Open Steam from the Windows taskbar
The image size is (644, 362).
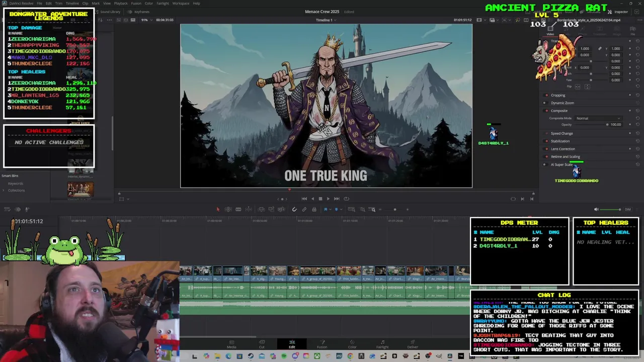coord(251,356)
